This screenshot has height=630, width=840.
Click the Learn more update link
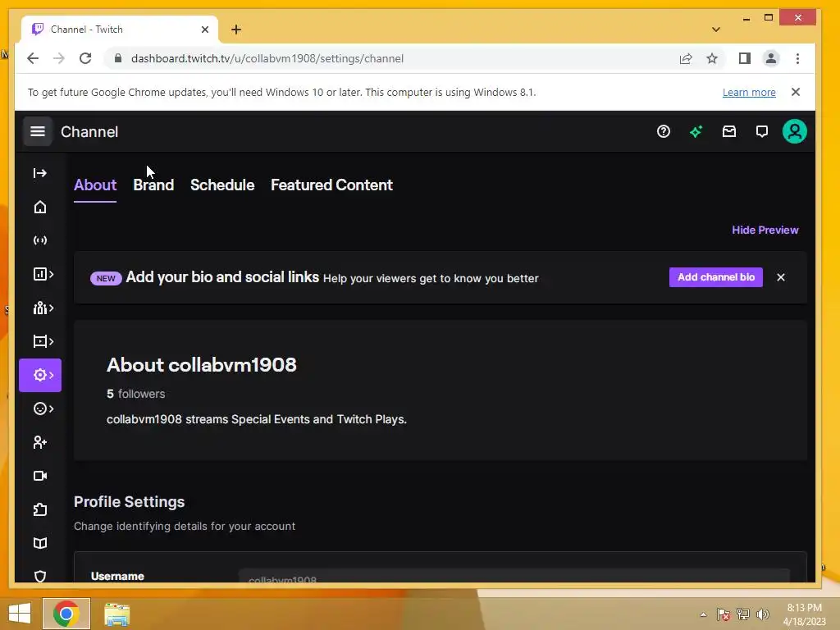(x=749, y=92)
